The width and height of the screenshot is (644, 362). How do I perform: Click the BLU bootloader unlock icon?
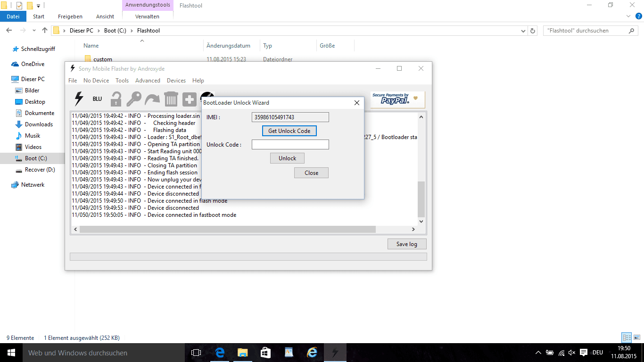pos(97,99)
